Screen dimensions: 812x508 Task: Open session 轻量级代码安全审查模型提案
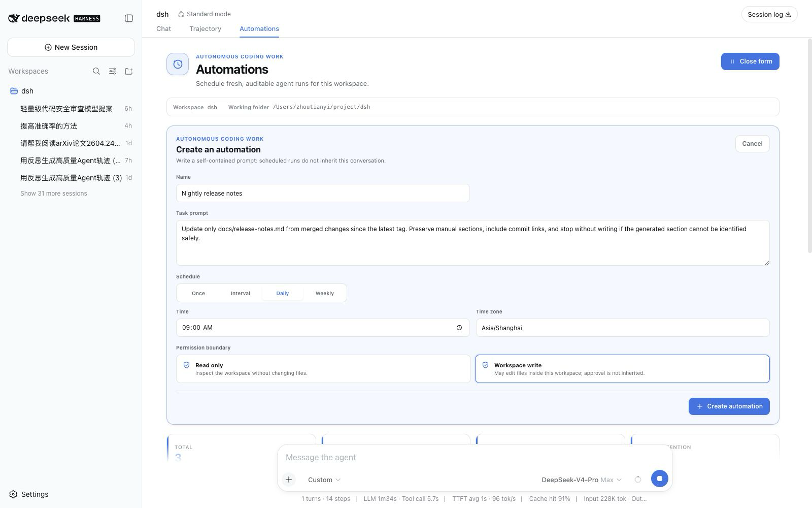pos(71,109)
